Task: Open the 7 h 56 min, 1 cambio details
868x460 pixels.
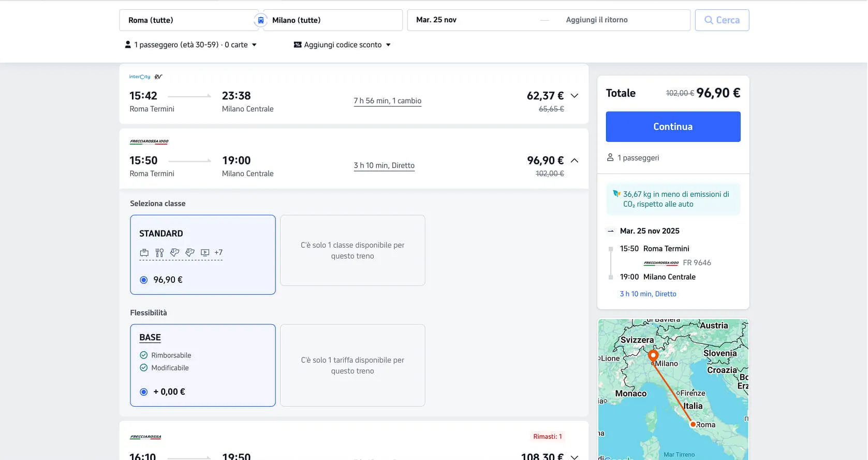Action: click(x=388, y=101)
